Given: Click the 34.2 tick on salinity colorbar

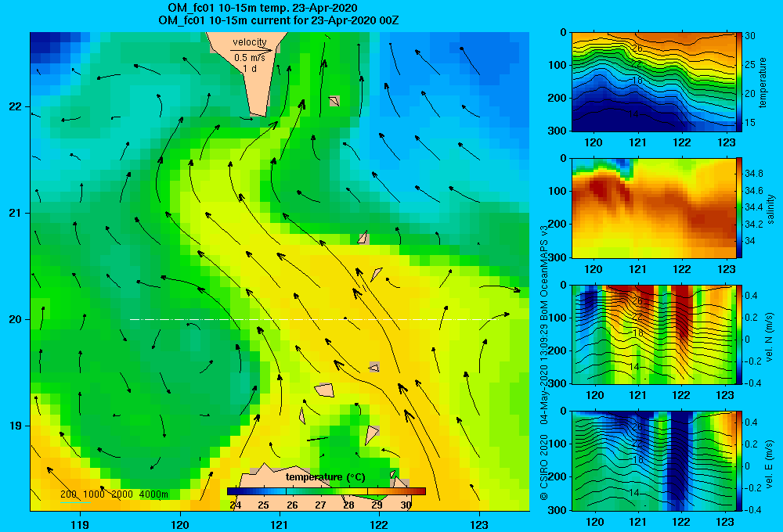Looking at the screenshot, I should (x=753, y=224).
